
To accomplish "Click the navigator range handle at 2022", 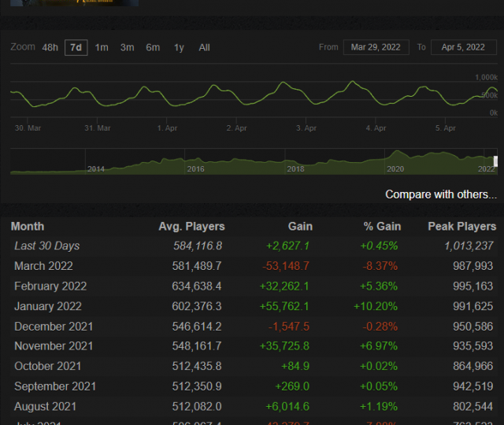I will tap(495, 161).
